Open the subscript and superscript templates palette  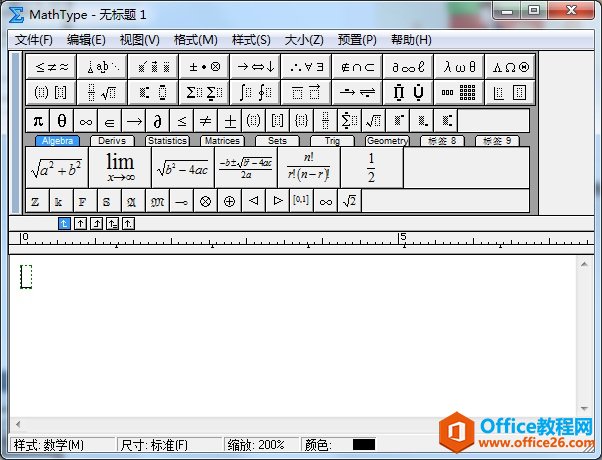(x=153, y=93)
